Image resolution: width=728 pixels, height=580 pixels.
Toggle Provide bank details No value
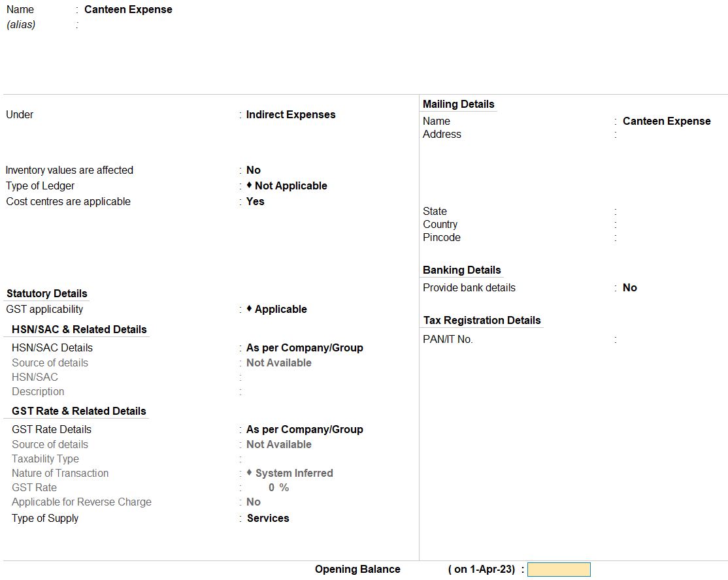click(630, 288)
